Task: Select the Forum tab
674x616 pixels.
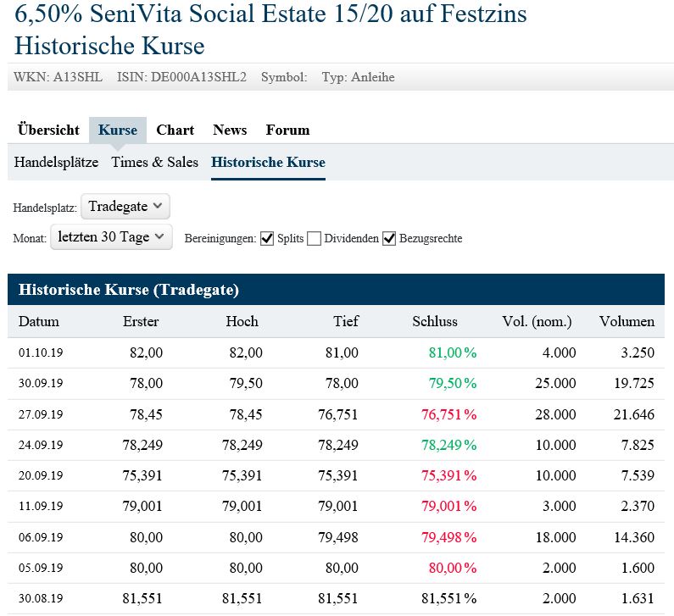Action: 287,130
